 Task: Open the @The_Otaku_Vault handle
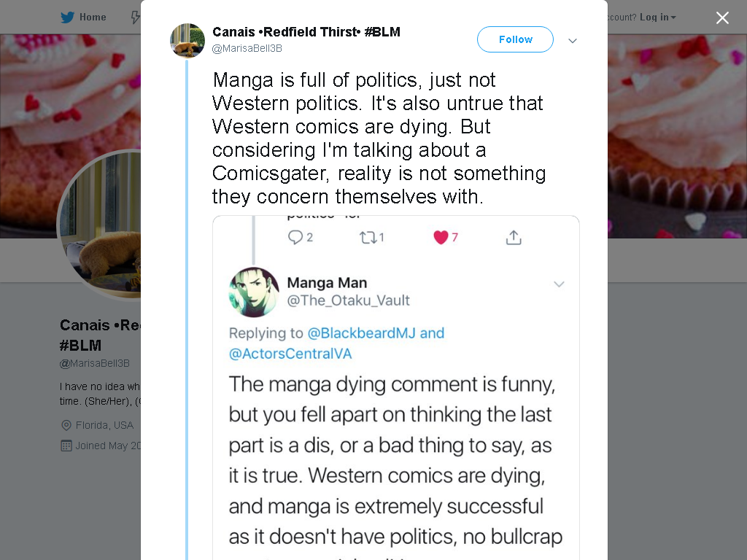point(348,300)
